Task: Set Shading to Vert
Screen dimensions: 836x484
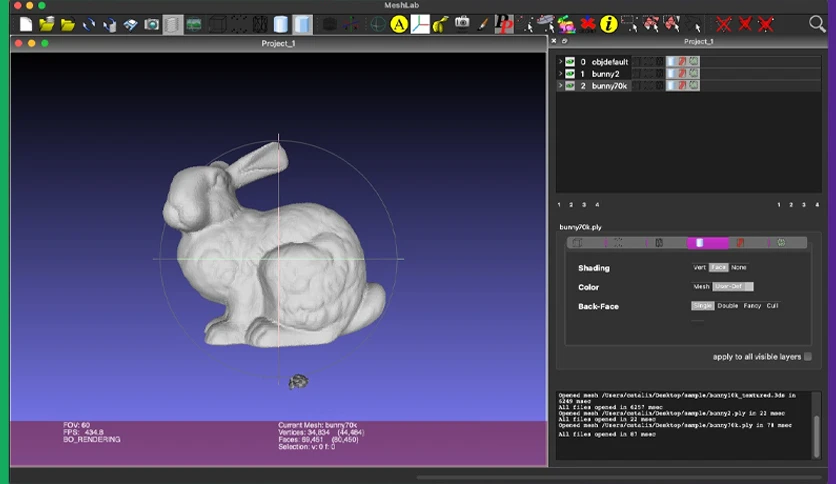Action: coord(700,268)
